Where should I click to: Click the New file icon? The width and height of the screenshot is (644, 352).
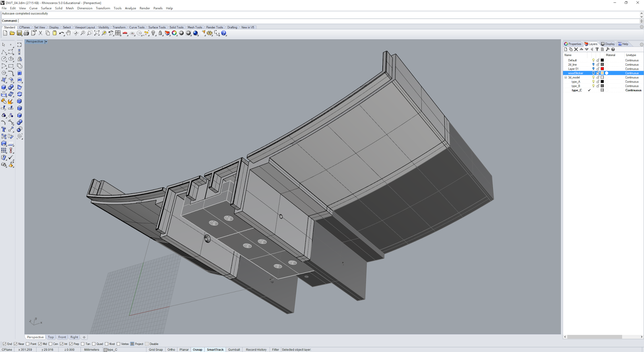(x=5, y=33)
